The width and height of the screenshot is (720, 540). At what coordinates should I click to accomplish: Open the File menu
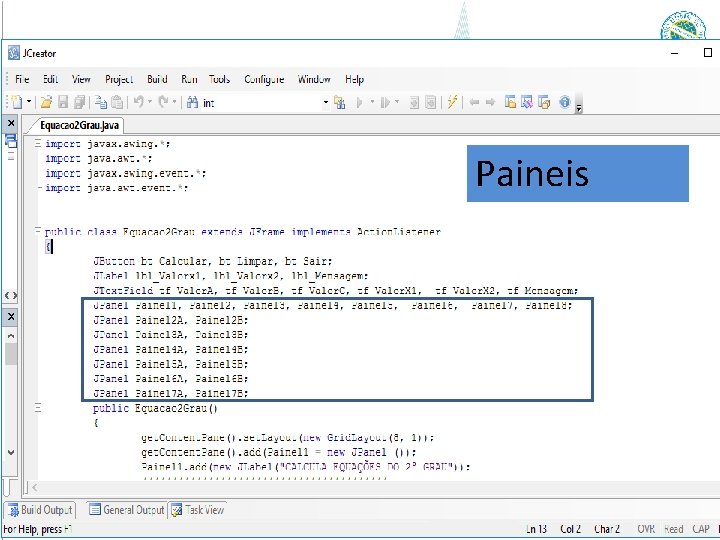(x=22, y=79)
